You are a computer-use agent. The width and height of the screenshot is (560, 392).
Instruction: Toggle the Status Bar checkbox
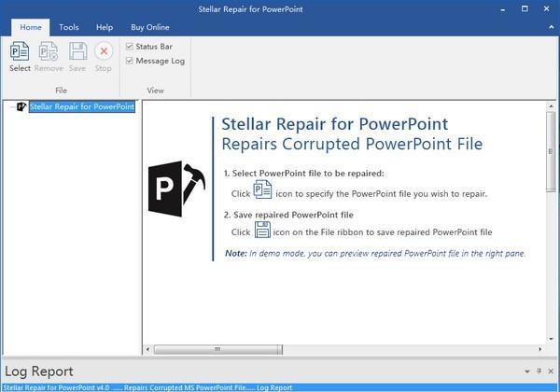130,47
